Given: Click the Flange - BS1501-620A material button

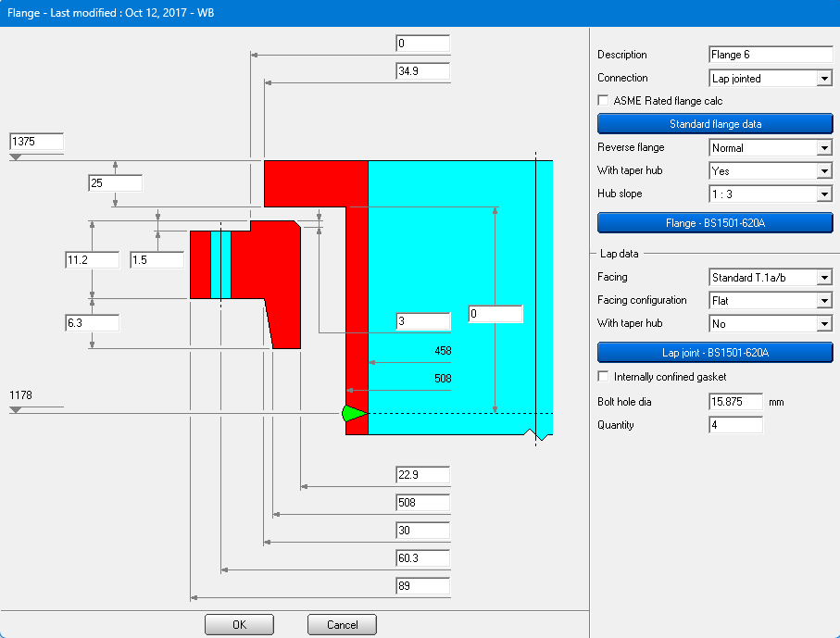Looking at the screenshot, I should pyautogui.click(x=715, y=222).
